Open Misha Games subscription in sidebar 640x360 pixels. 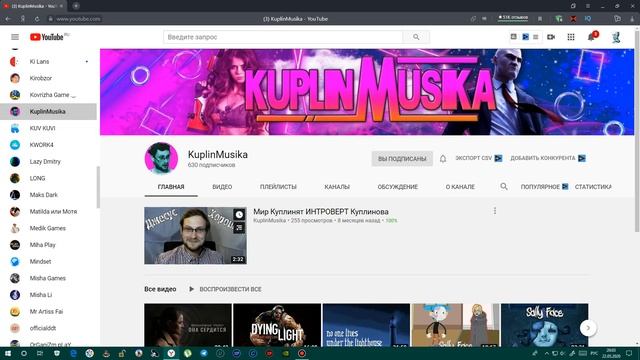point(48,278)
